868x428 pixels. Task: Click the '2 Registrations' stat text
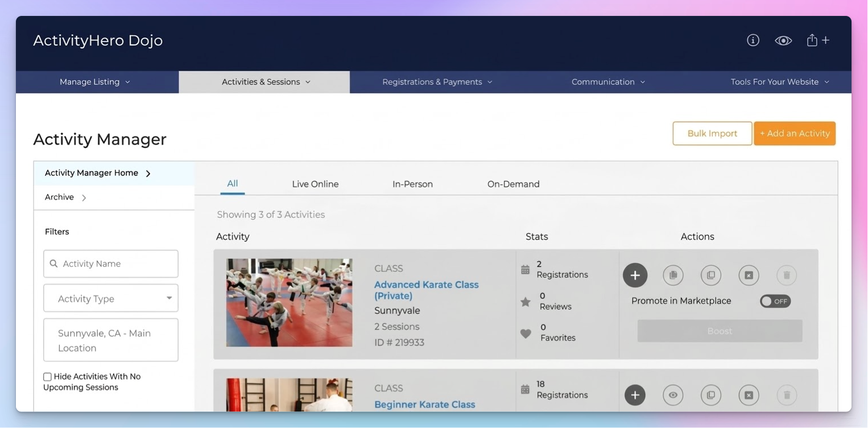coord(562,269)
